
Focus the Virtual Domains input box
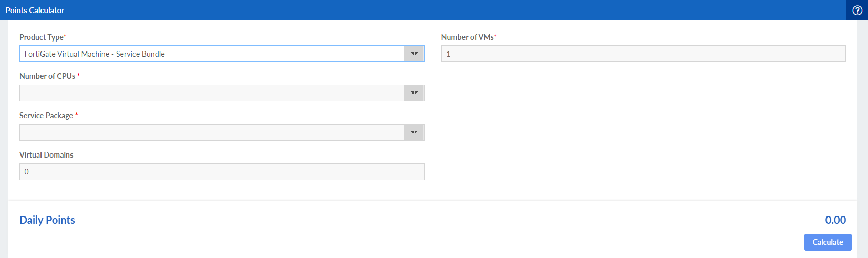(x=222, y=172)
